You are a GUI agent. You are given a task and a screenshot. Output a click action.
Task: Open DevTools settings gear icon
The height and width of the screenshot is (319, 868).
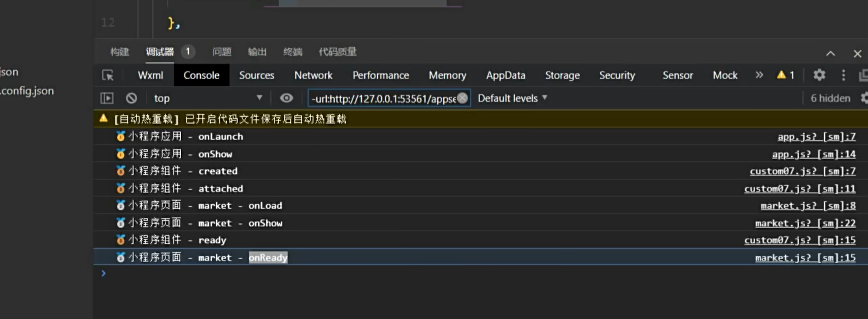pos(819,75)
